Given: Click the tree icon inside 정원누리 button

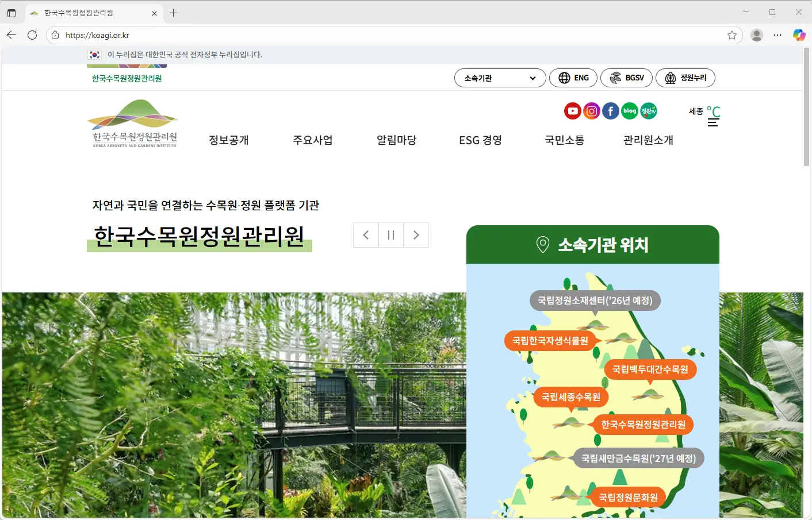Looking at the screenshot, I should point(669,78).
